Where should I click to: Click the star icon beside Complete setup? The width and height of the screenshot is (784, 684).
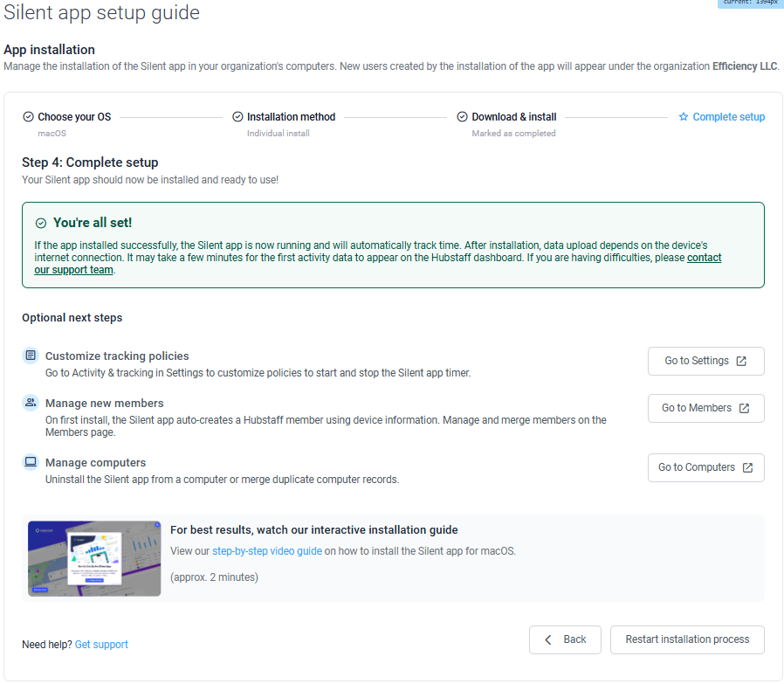tap(684, 116)
